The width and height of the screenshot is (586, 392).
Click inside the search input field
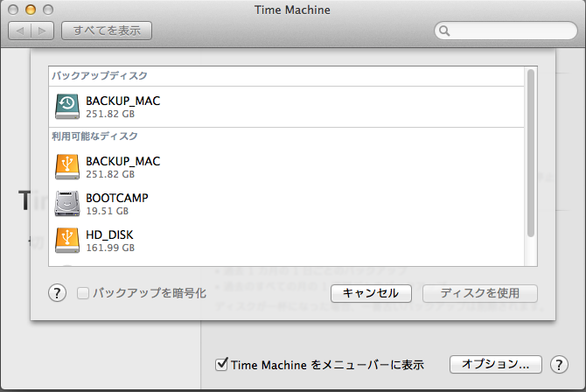pos(506,31)
